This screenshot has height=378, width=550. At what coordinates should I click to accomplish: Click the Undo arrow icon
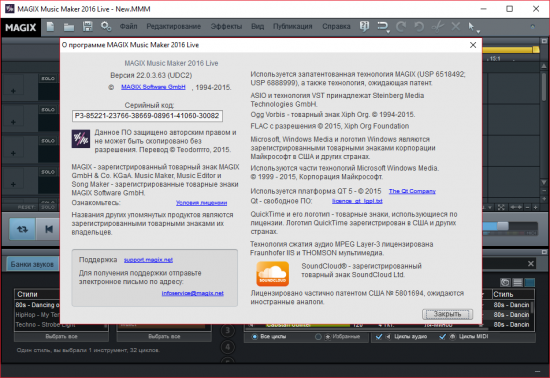419,27
